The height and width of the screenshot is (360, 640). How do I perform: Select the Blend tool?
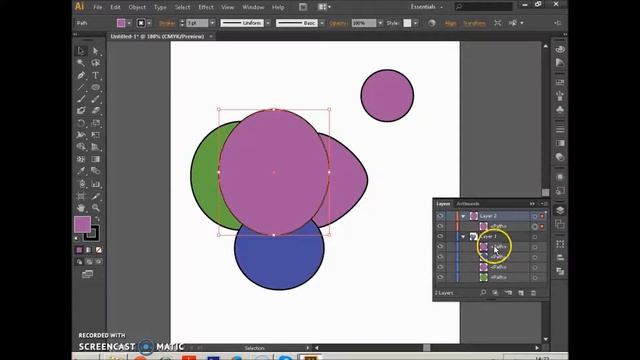coord(96,171)
